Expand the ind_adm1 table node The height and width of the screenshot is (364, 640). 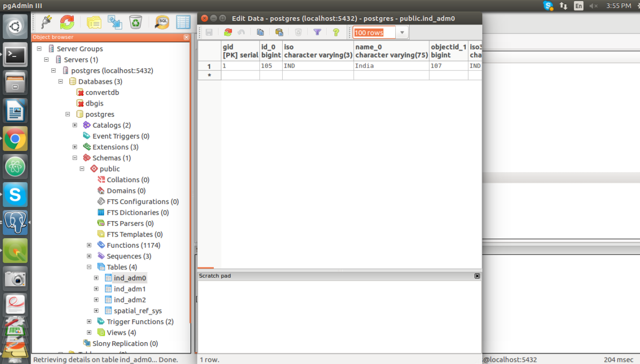96,288
